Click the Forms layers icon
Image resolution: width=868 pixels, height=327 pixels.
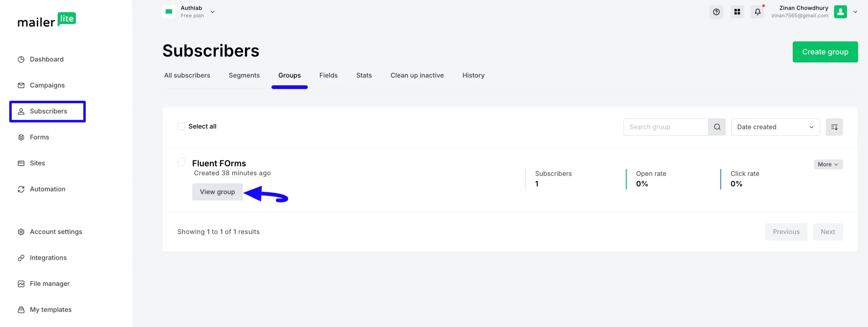click(x=21, y=137)
